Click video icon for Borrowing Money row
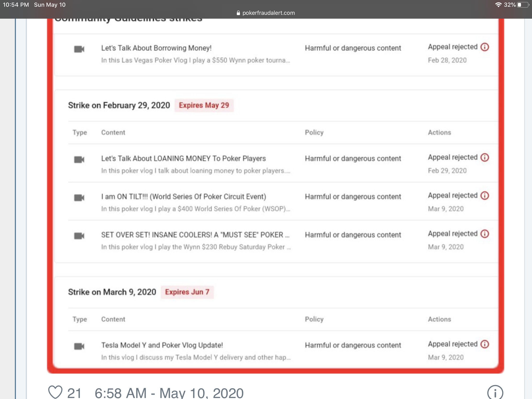532x399 pixels. pyautogui.click(x=79, y=49)
